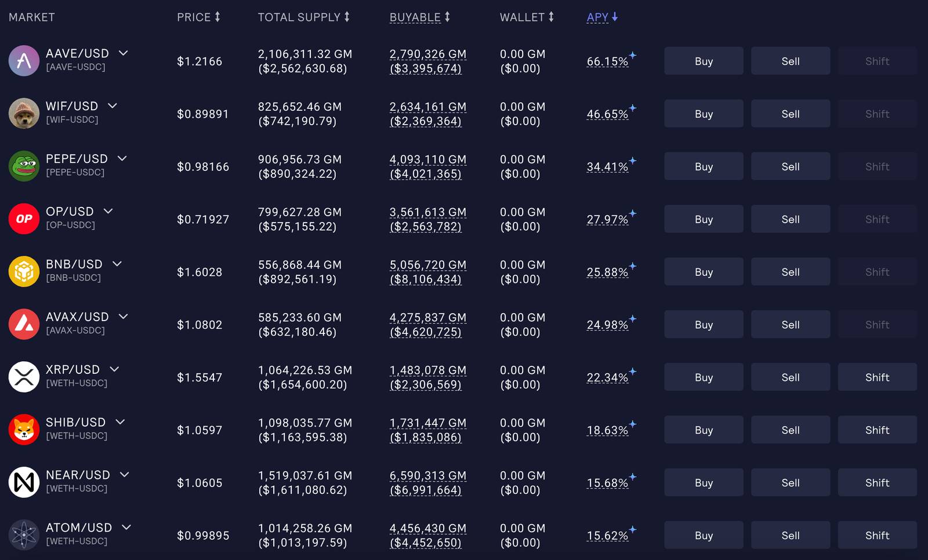Expand the ATOM/USD market chevron
Viewport: 928px width, 560px height.
coord(126,528)
